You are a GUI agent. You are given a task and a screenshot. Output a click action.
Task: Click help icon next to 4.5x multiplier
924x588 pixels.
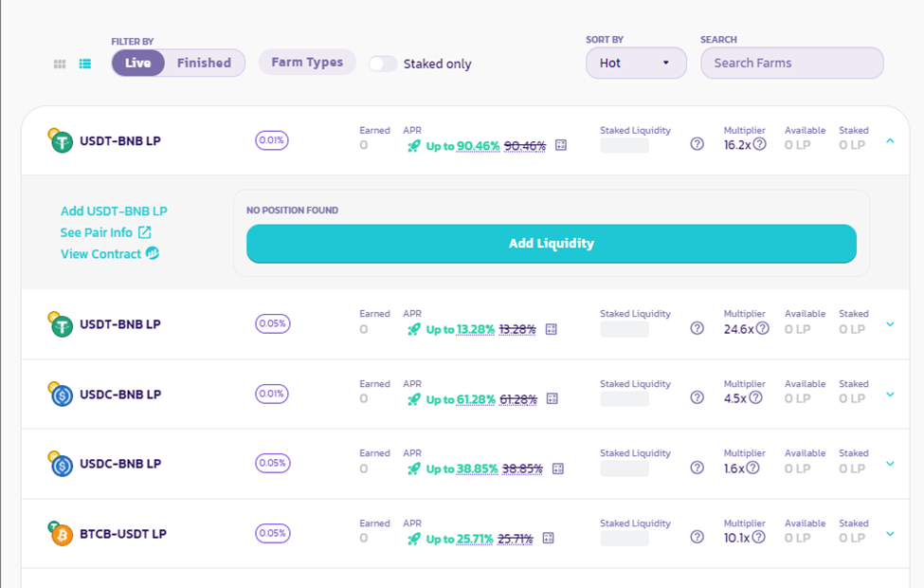click(756, 397)
